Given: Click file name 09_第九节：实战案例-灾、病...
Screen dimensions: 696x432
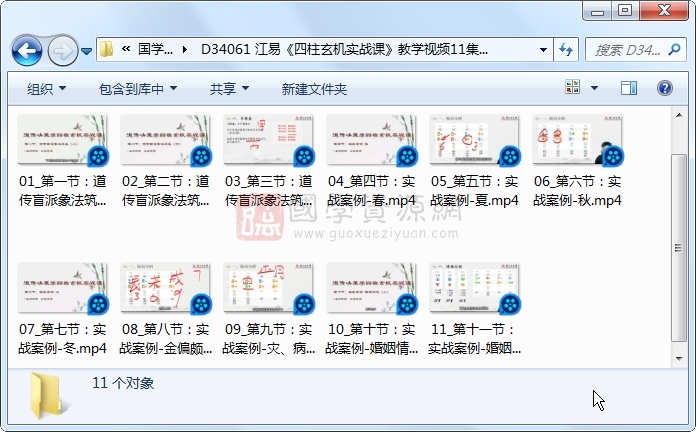Looking at the screenshot, I should (x=269, y=338).
